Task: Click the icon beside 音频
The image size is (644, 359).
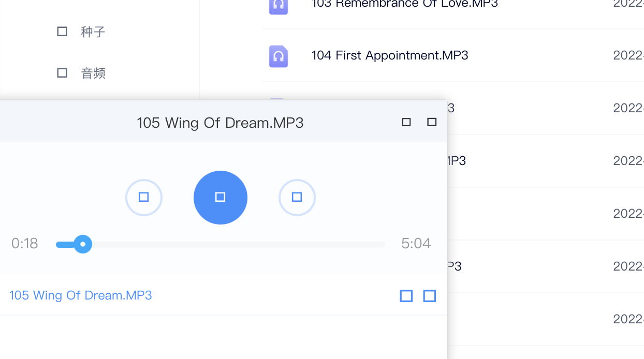Action: (62, 73)
